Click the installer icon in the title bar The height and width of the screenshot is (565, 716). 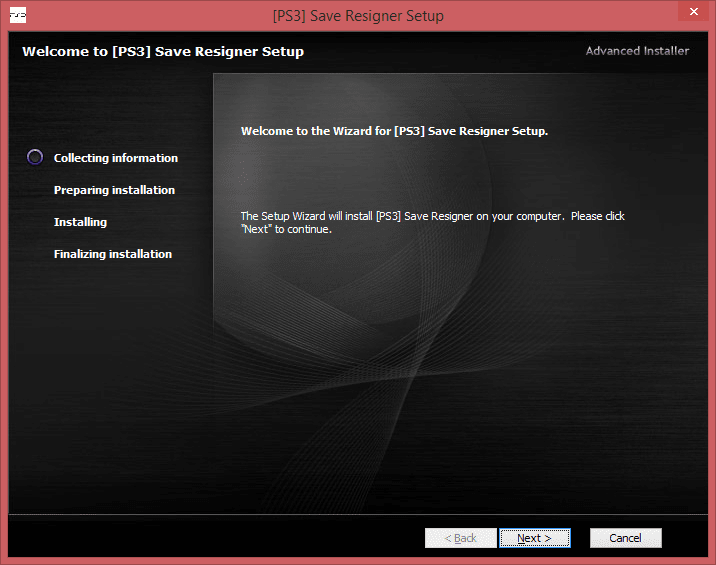18,15
